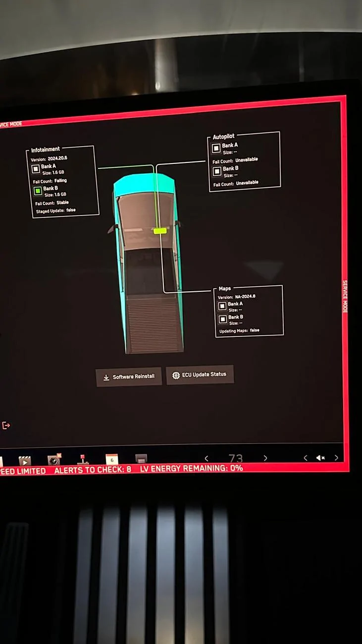Toggle Infotainment Bank A checkbox
The width and height of the screenshot is (362, 644).
(36, 169)
